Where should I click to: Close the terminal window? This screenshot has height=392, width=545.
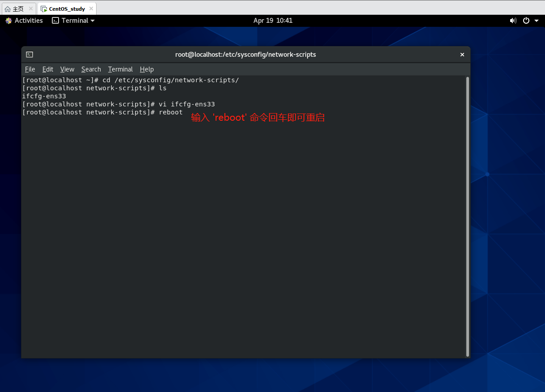tap(462, 55)
